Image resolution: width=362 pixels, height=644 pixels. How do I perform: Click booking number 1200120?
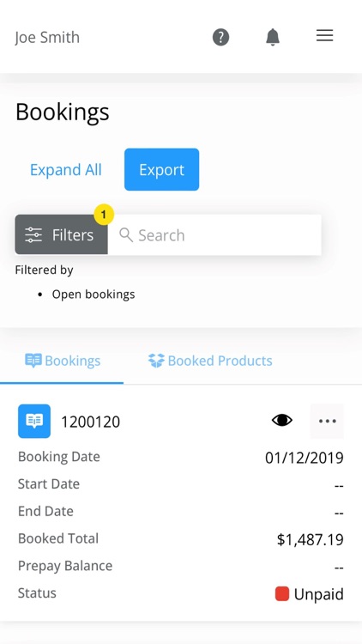pyautogui.click(x=91, y=422)
